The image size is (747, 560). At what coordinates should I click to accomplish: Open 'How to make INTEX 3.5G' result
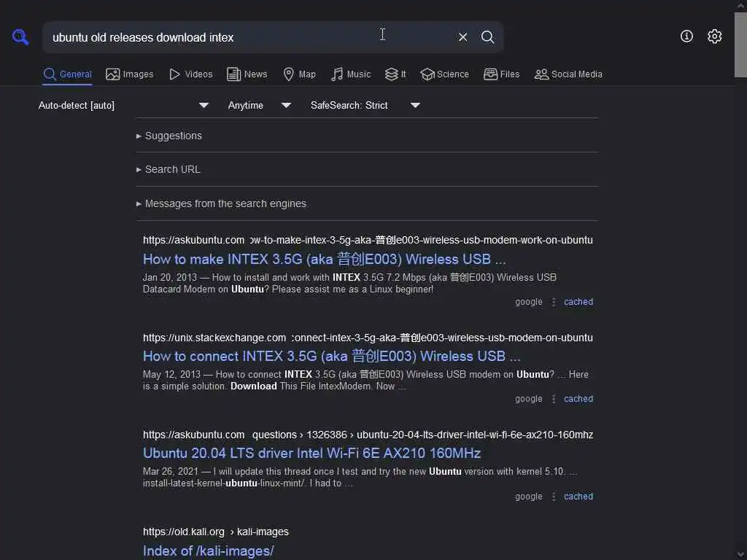pos(324,259)
